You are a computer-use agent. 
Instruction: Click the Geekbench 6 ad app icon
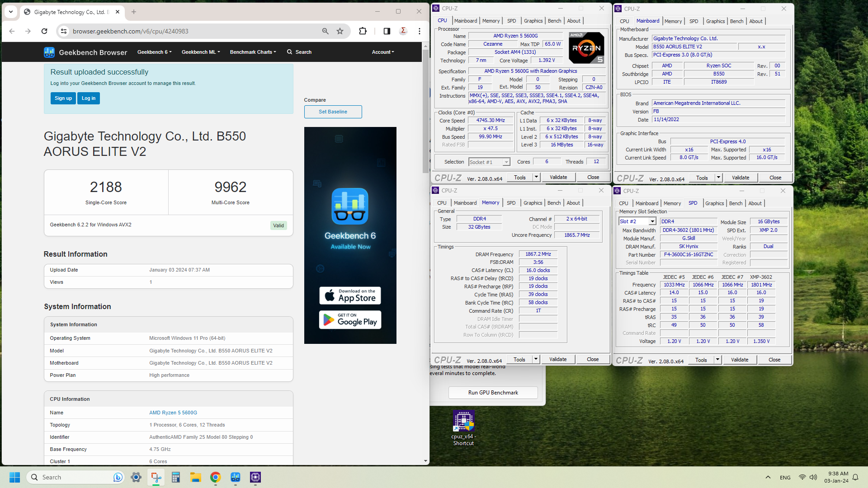point(350,206)
